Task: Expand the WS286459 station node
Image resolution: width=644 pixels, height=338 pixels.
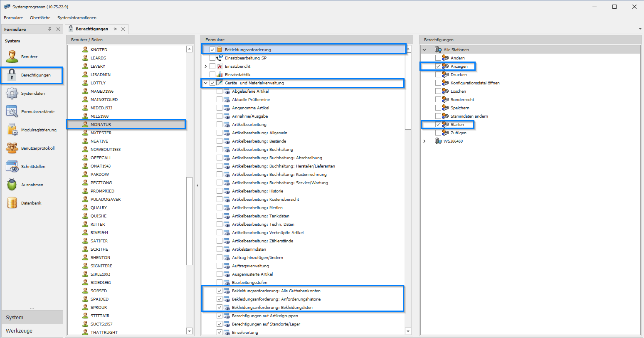Action: point(424,141)
